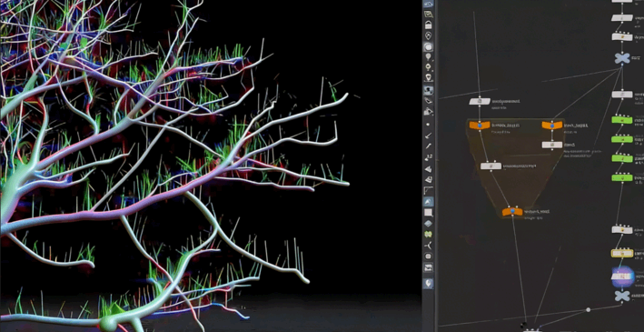Select the gray node wired under the right orange node

552,145
